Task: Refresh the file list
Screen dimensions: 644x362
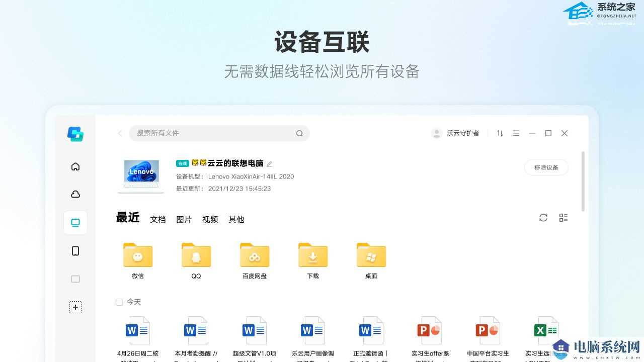Action: (543, 218)
